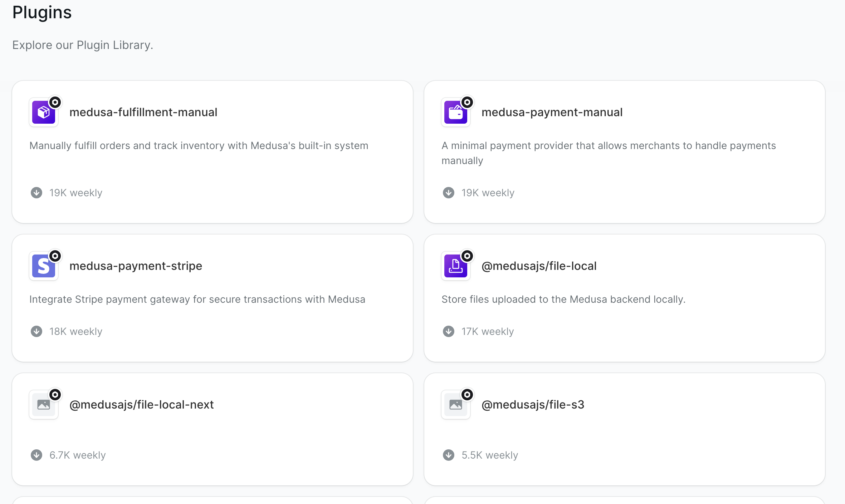Viewport: 845px width, 504px height.
Task: Click the '6.7K weekly' download count
Action: (78, 455)
